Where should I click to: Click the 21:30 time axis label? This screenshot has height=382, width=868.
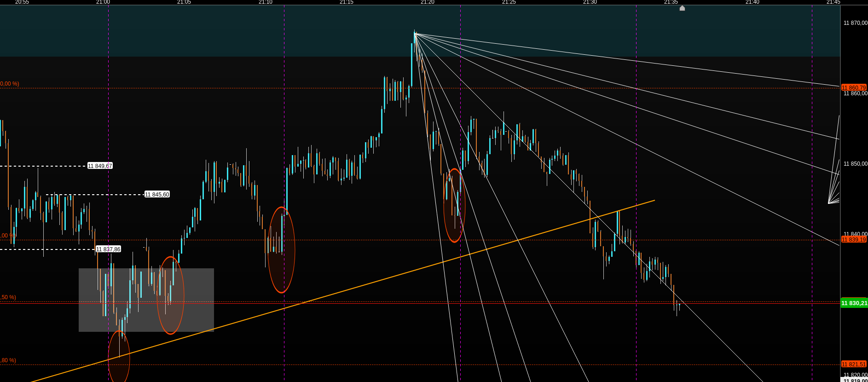[x=590, y=2]
